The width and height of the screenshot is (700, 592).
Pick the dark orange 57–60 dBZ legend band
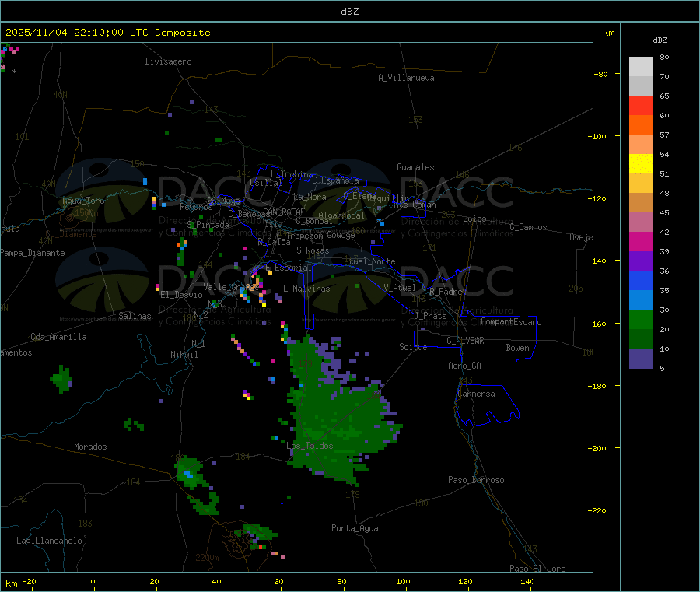[x=641, y=125]
